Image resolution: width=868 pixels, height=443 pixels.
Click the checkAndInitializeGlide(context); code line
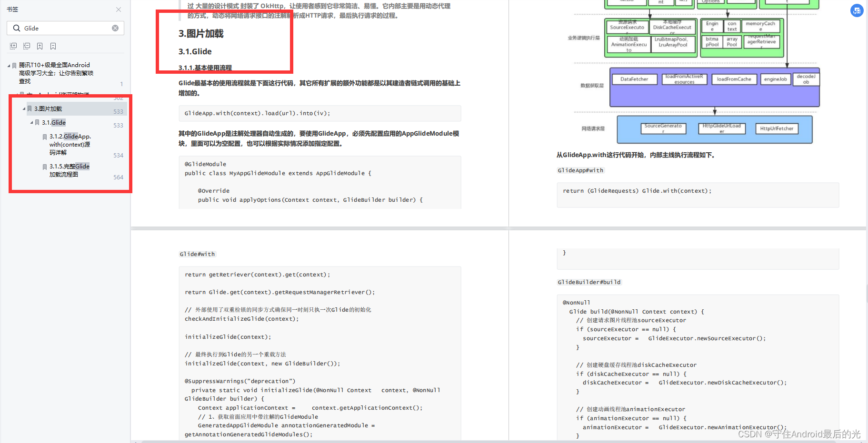(x=241, y=319)
